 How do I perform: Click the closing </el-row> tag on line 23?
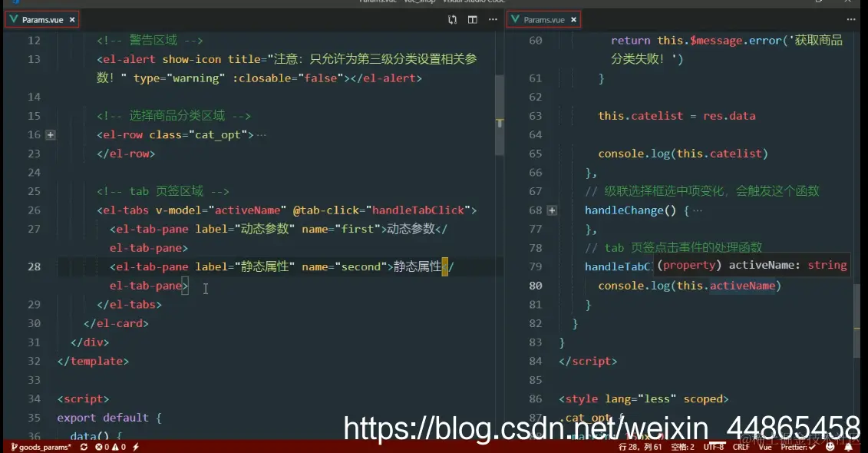[126, 154]
